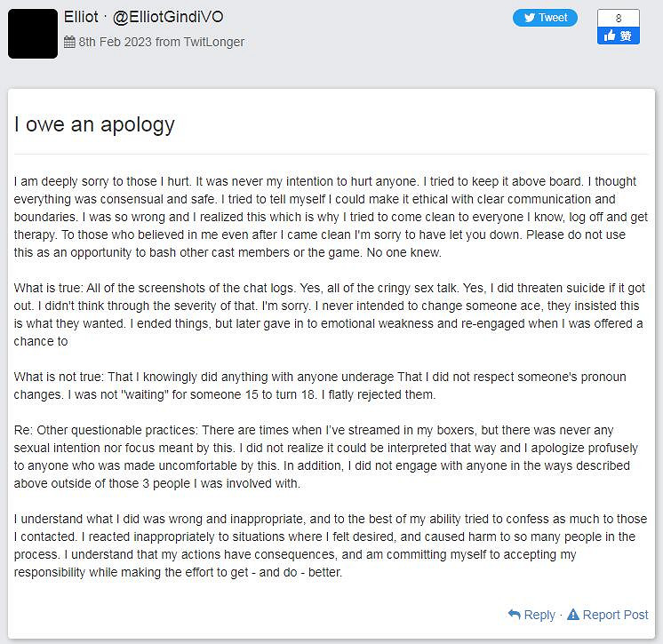Click the 'I owe an apology' title
Viewport: 663px width, 644px height.
[x=94, y=123]
